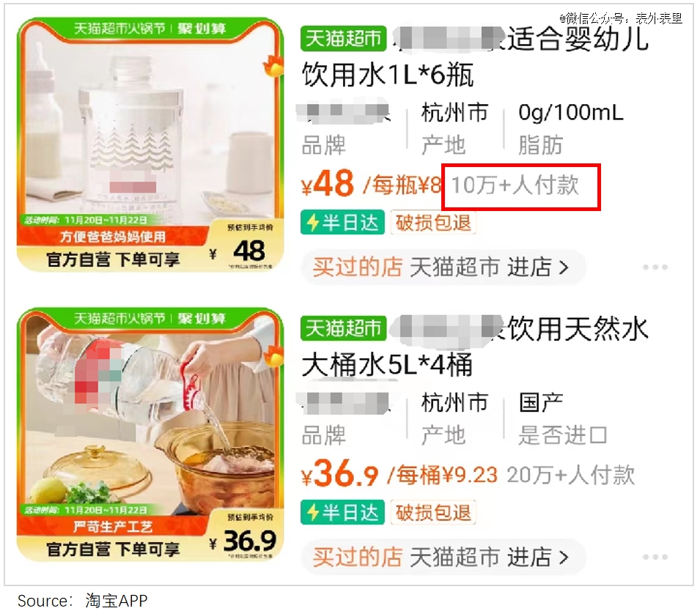Tap 买过的店 label in first listing
The width and height of the screenshot is (700, 614).
tap(357, 267)
